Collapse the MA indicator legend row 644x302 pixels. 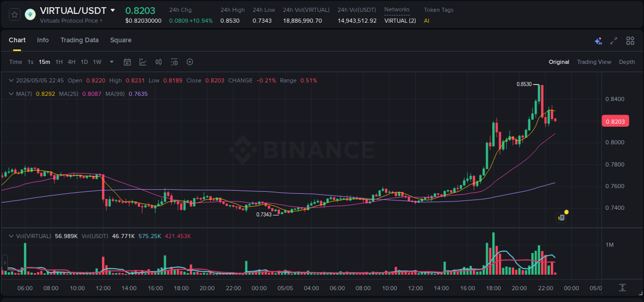[x=11, y=94]
